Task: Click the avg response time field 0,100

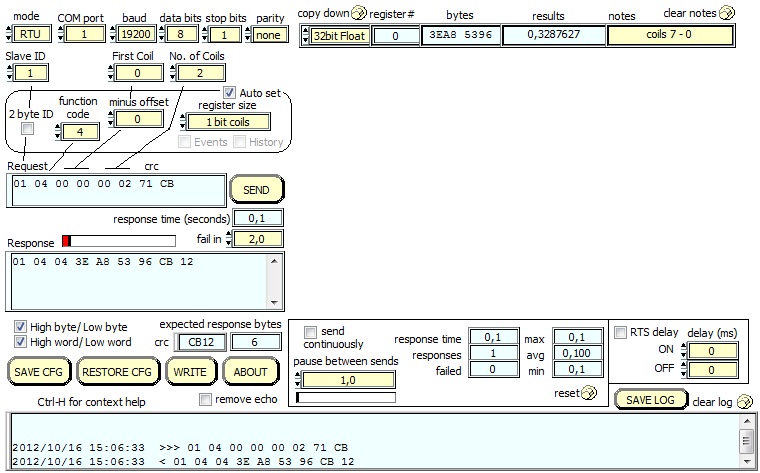Action: point(577,353)
